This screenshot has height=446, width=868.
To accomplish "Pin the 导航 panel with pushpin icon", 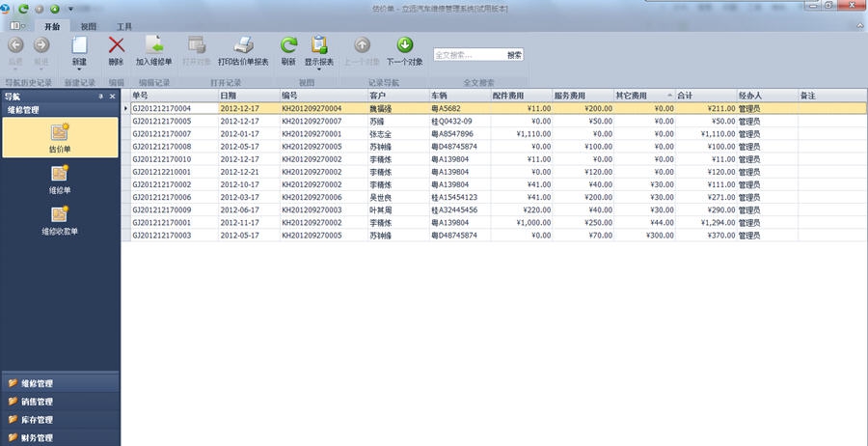I will pos(101,97).
